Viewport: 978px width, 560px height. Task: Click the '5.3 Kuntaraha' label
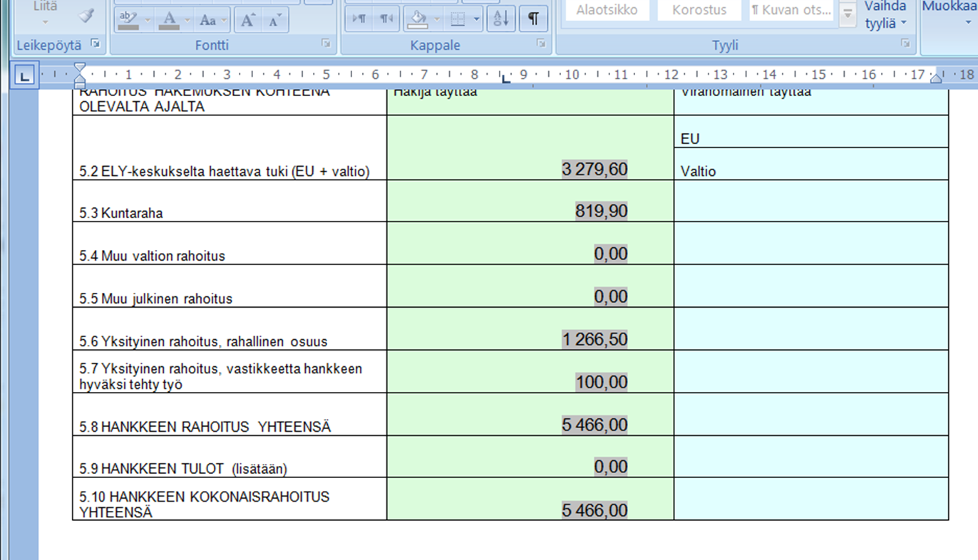(x=121, y=213)
